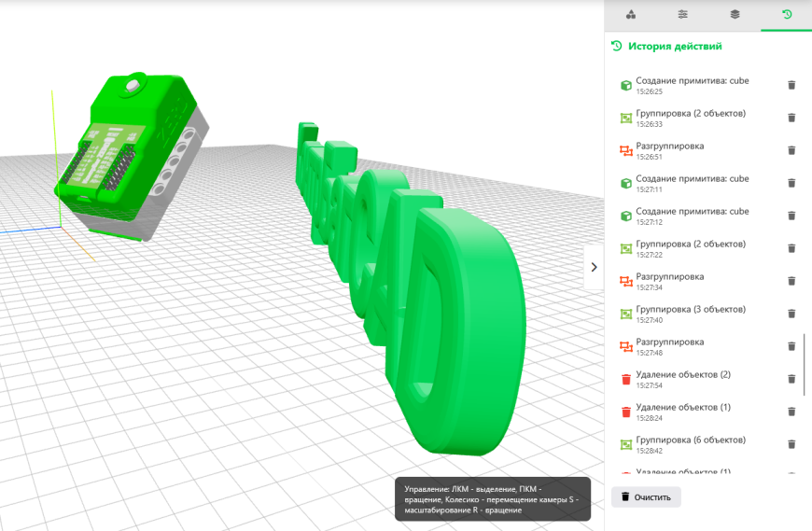Image resolution: width=812 pixels, height=531 pixels.
Task: Delete grouping entry at 15:28:42
Action: (791, 444)
